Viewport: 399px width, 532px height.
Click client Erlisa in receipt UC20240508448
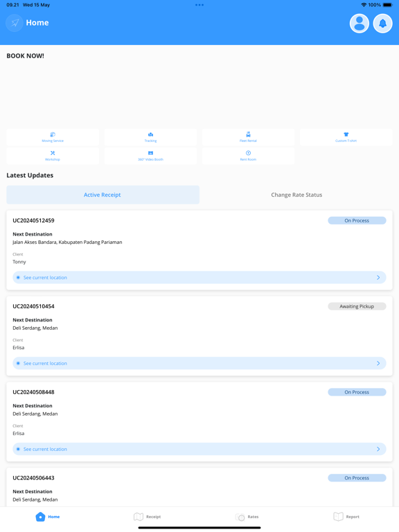click(x=19, y=434)
